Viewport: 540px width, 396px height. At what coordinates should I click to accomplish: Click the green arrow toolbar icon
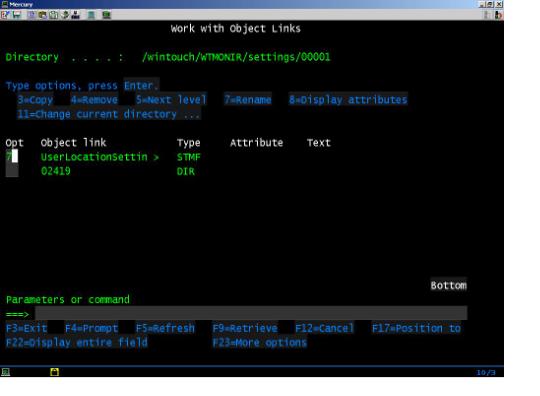(x=65, y=15)
